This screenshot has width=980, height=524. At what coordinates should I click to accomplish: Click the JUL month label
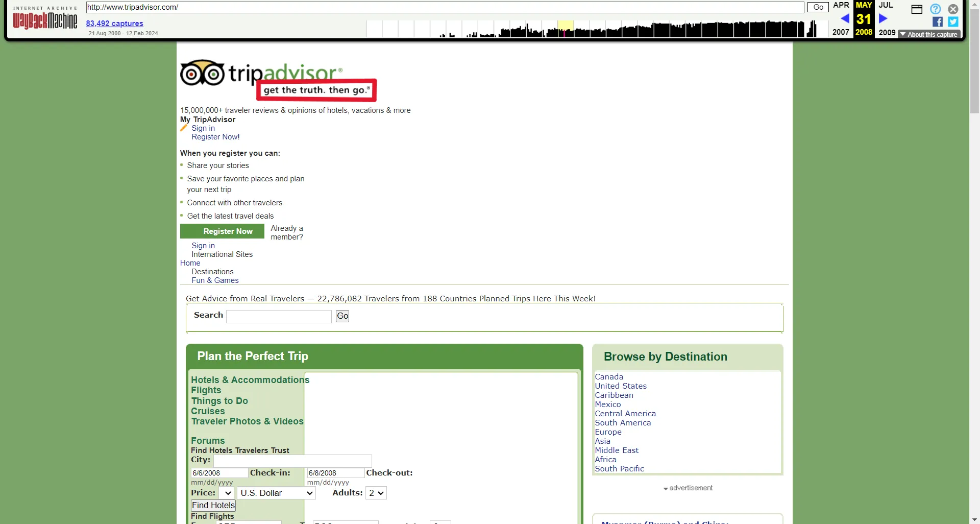pyautogui.click(x=886, y=5)
